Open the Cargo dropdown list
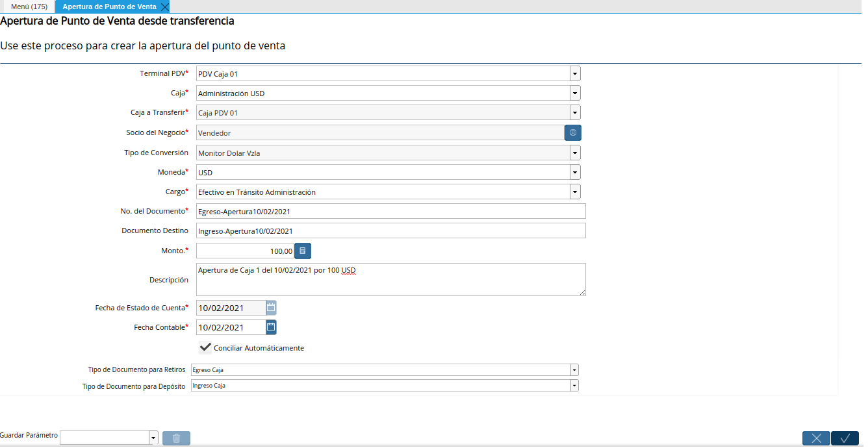This screenshot has height=448, width=868. [575, 192]
